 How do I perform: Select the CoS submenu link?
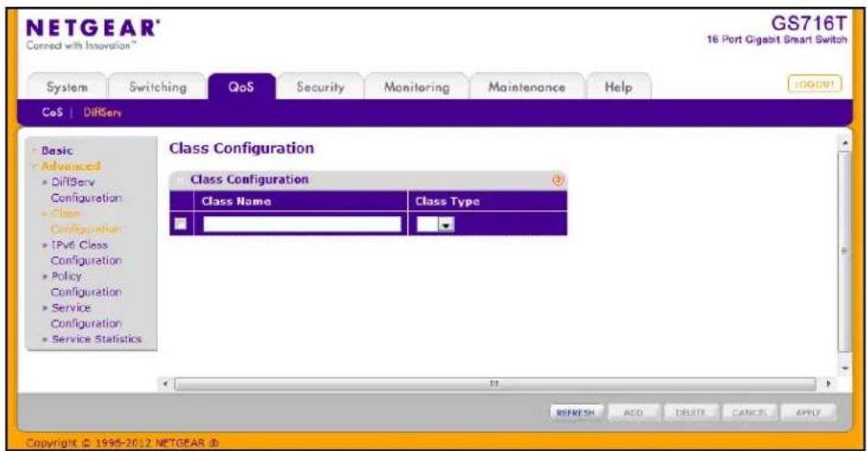click(52, 113)
